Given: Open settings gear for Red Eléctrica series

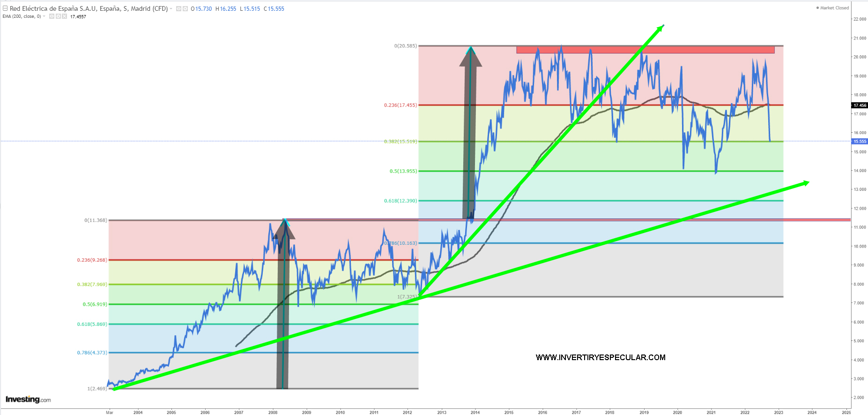Looking at the screenshot, I should point(185,9).
